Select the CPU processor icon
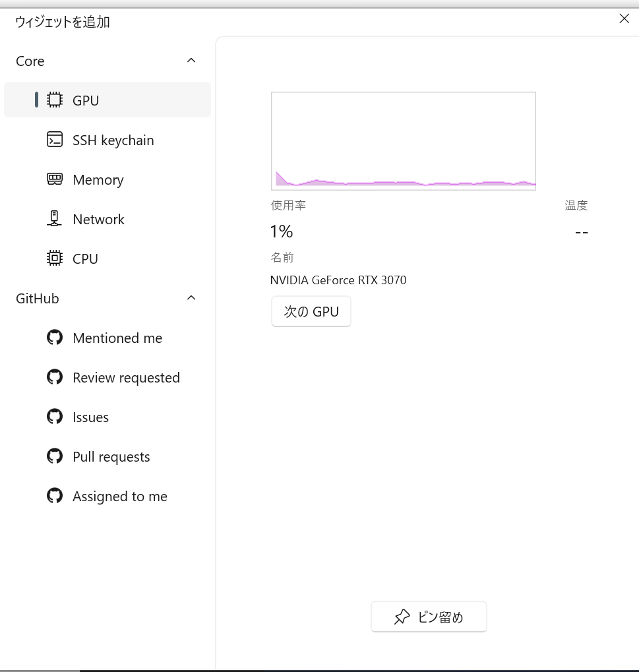Screen dimensions: 639x672 click(x=55, y=258)
